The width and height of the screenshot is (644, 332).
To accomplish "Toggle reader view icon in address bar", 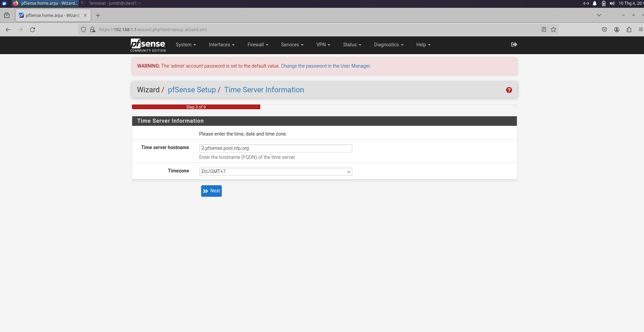I will click(x=544, y=29).
